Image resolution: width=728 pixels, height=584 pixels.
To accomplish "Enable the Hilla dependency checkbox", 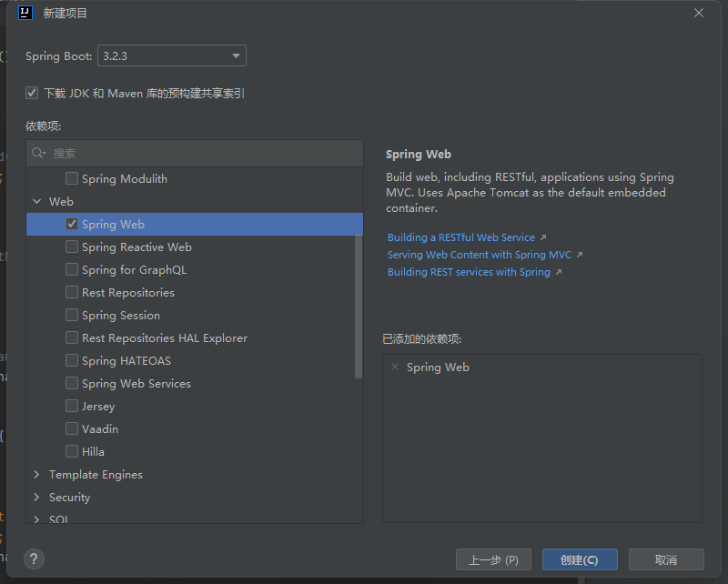I will click(72, 451).
